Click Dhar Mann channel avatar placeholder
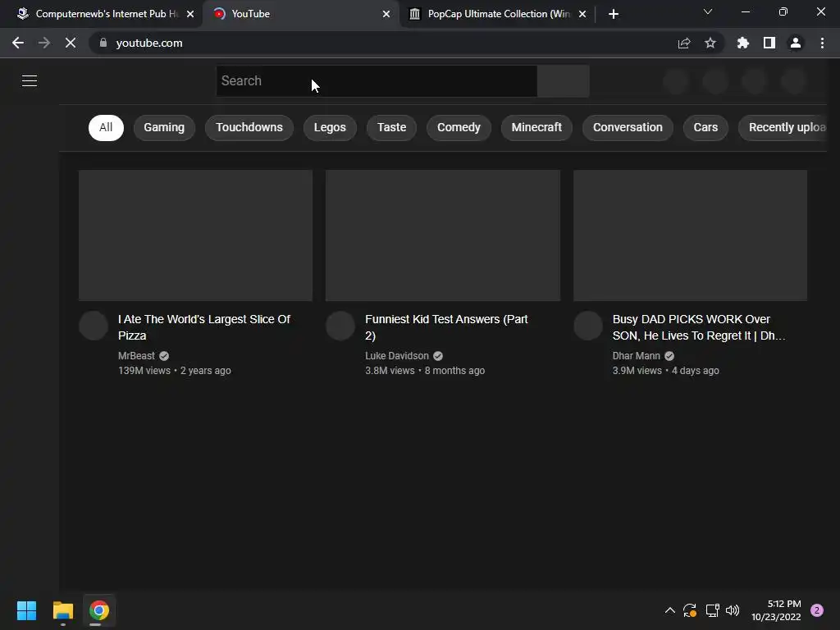 pyautogui.click(x=588, y=326)
